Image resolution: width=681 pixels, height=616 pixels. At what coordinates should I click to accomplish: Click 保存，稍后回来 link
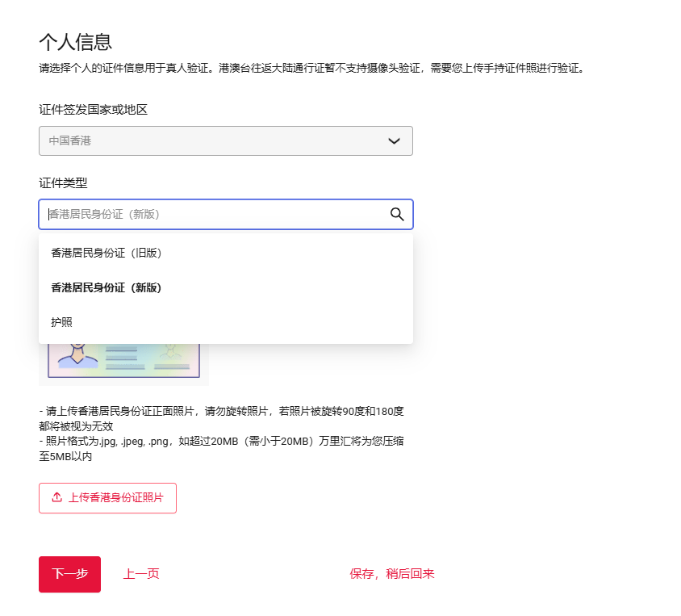pos(392,574)
